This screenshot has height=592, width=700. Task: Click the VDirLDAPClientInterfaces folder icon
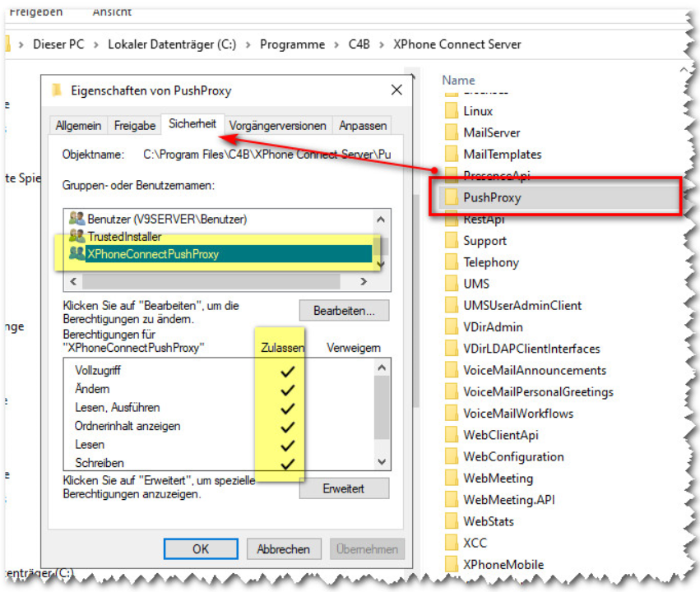[452, 348]
